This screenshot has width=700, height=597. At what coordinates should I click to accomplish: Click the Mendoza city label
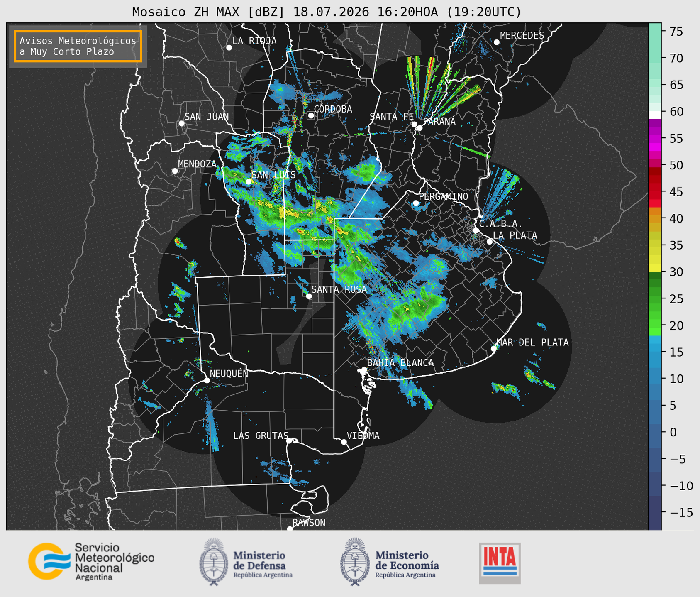[x=197, y=164]
